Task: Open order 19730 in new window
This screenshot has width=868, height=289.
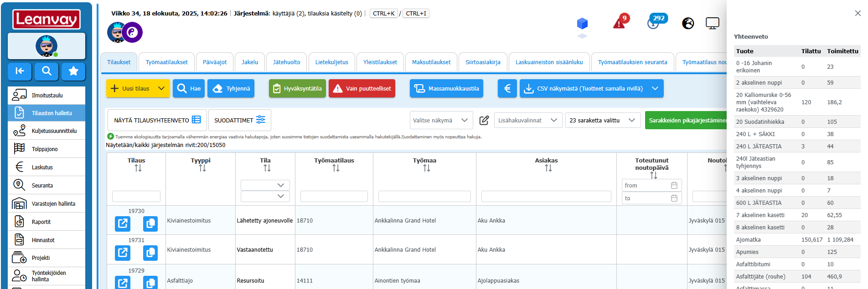Action: [x=123, y=223]
